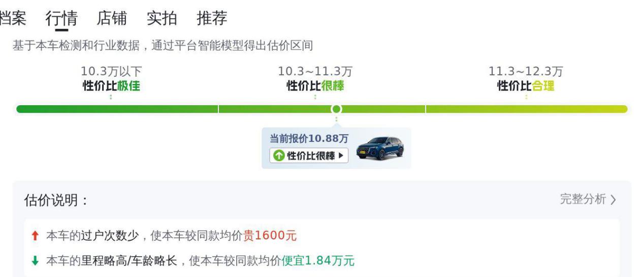The height and width of the screenshot is (277, 644).
Task: Click the 10.3万以下 性价比极佳 label
Action: [111, 79]
